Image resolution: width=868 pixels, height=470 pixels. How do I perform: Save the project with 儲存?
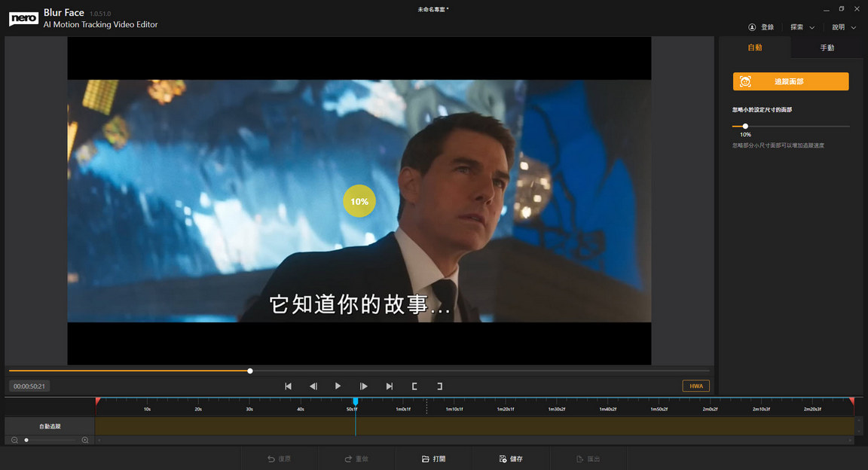click(x=511, y=459)
